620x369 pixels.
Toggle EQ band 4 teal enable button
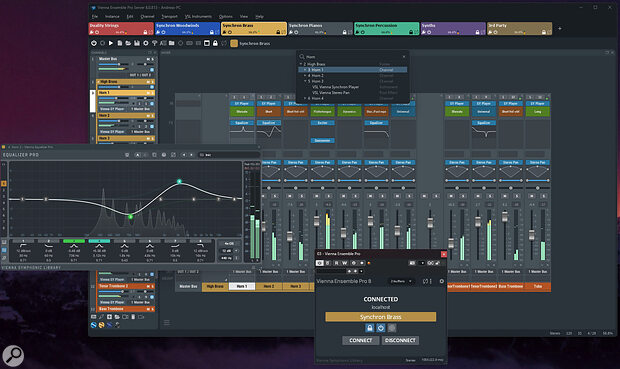(99, 241)
